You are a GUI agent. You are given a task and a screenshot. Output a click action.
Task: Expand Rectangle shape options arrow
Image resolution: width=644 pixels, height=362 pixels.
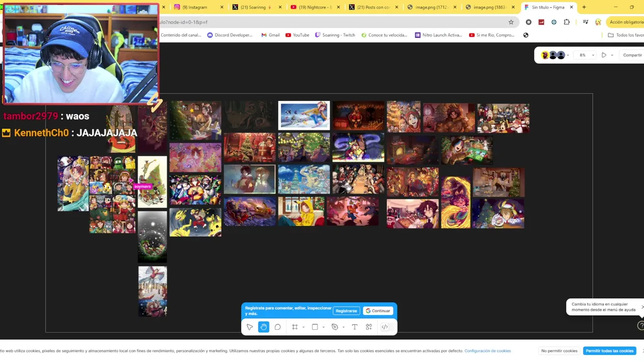[324, 327]
